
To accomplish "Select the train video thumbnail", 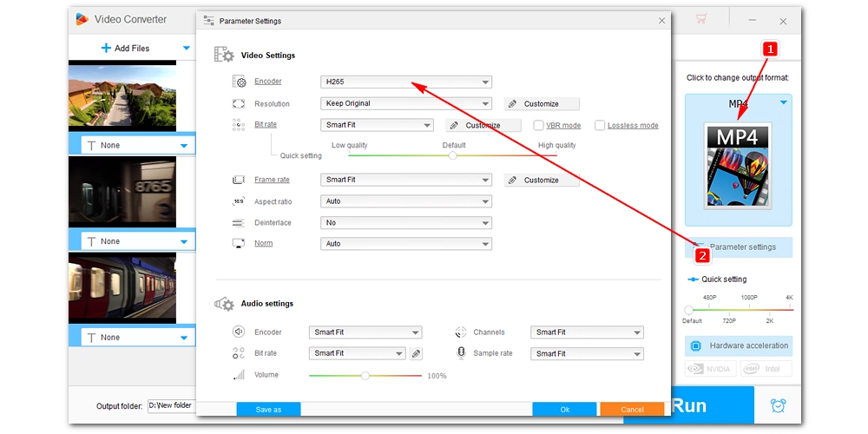I will [x=122, y=288].
